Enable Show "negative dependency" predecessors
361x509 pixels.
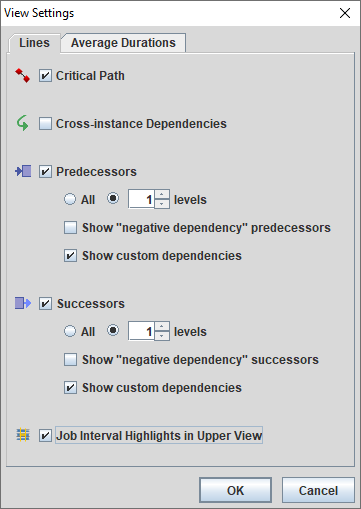click(x=70, y=228)
